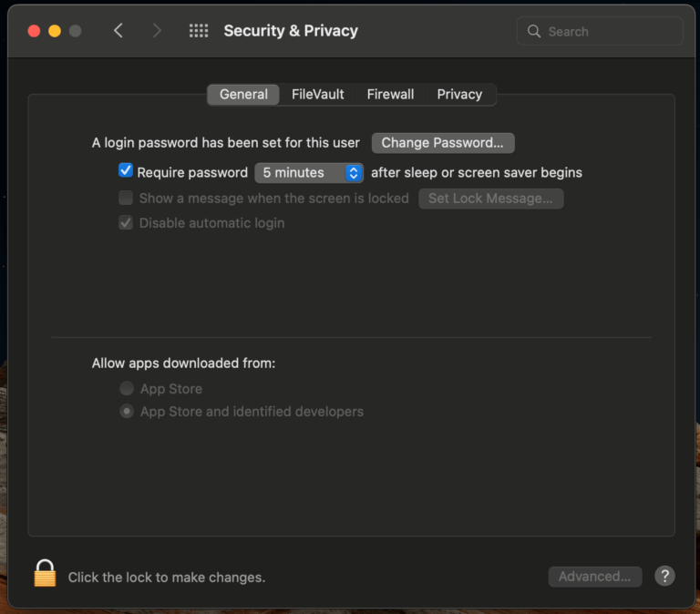This screenshot has width=700, height=614.
Task: Enable Show a message when screen is locked
Action: (x=126, y=198)
